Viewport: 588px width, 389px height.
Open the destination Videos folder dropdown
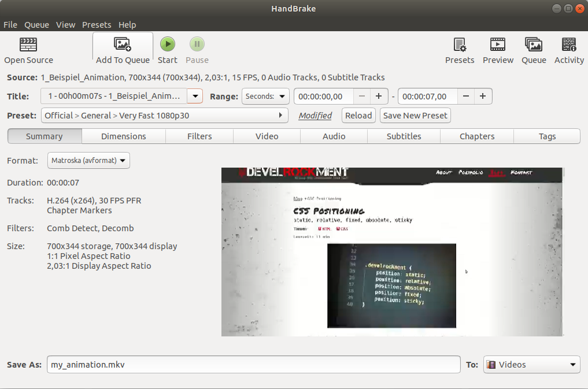(532, 365)
